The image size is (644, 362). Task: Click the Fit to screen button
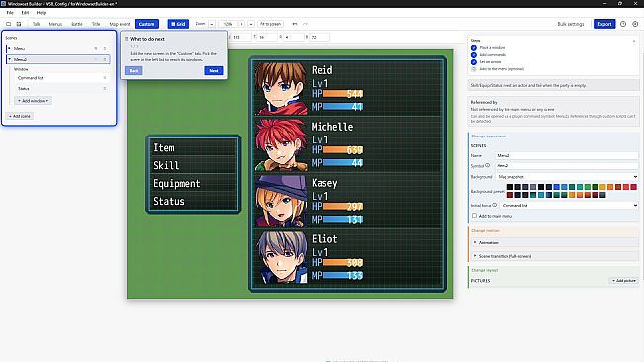270,24
